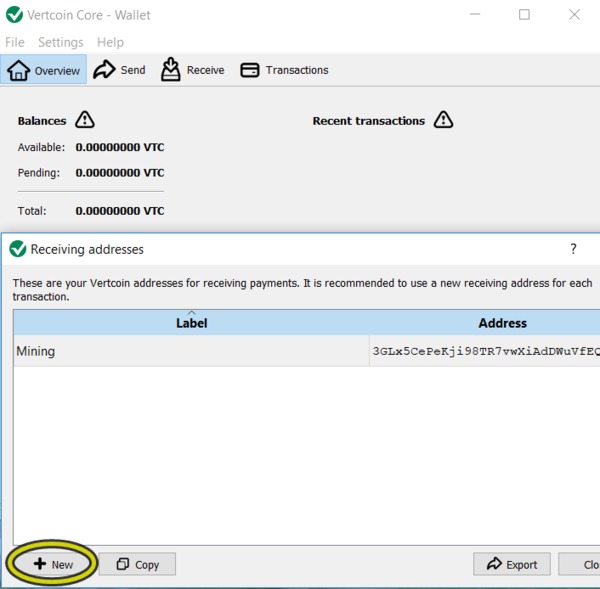Select the Mining label cell

pyautogui.click(x=191, y=351)
